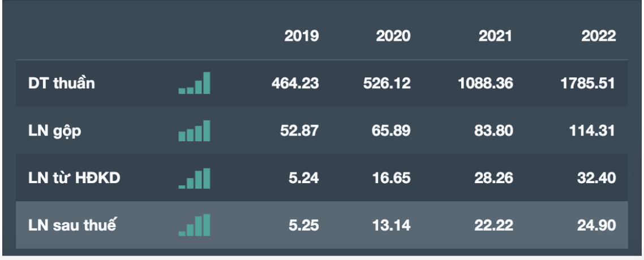
Task: Click DT thuần 2022 value 1785.51
Action: (x=587, y=84)
